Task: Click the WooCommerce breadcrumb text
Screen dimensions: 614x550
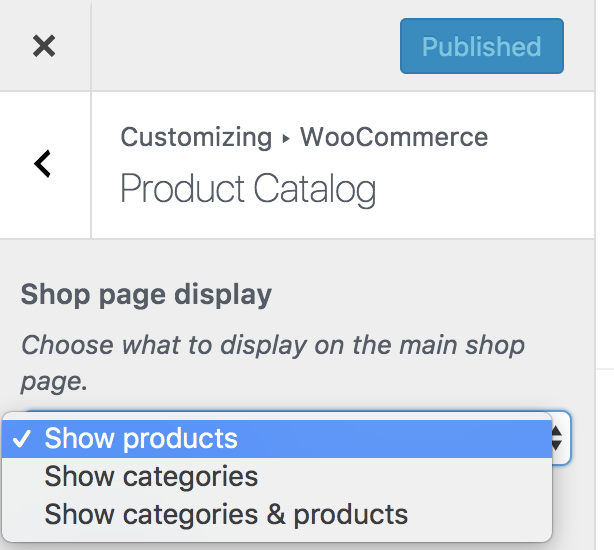Action: point(394,137)
